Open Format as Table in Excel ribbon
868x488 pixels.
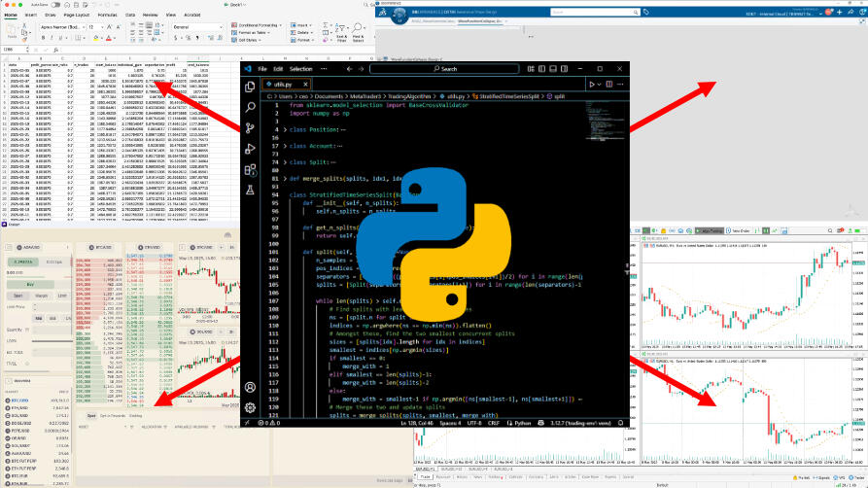(252, 33)
